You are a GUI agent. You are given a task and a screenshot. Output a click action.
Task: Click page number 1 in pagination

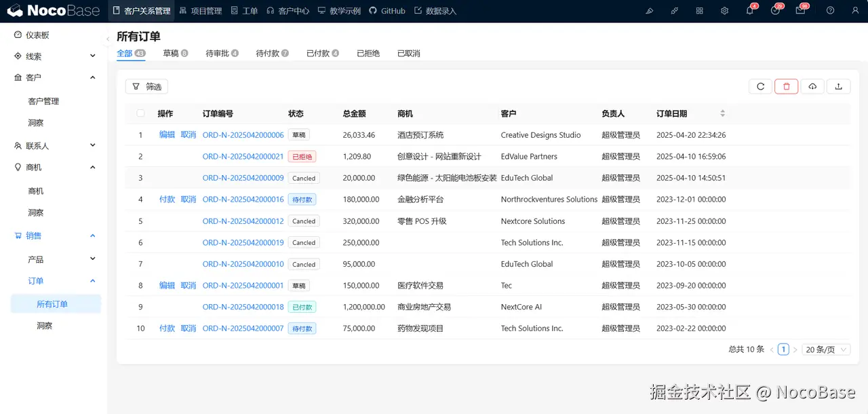coord(783,350)
